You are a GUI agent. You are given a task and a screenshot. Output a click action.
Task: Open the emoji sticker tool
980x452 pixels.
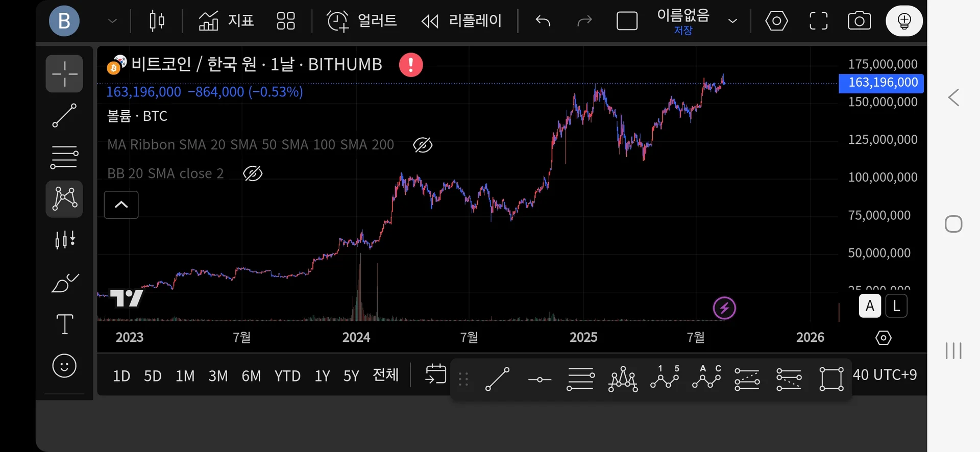64,366
